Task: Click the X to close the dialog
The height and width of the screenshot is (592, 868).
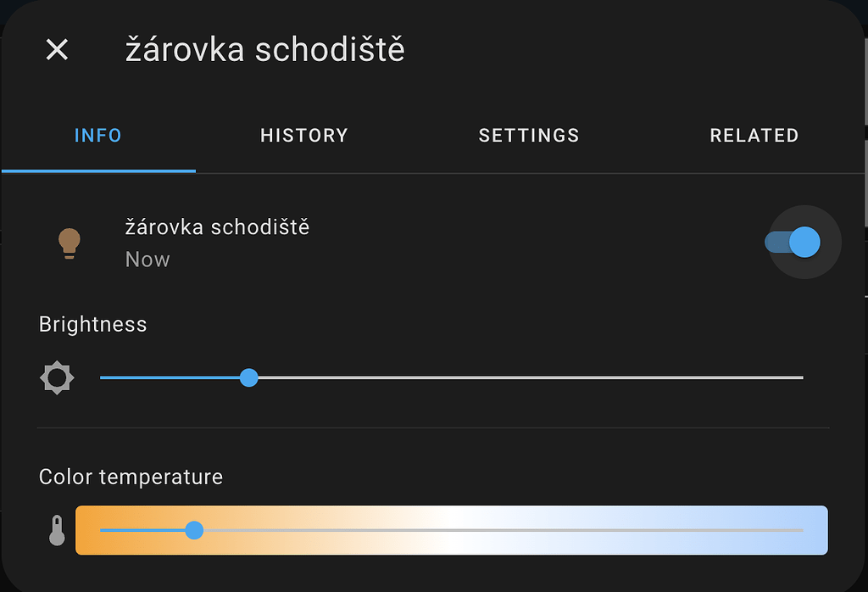Action: tap(57, 49)
